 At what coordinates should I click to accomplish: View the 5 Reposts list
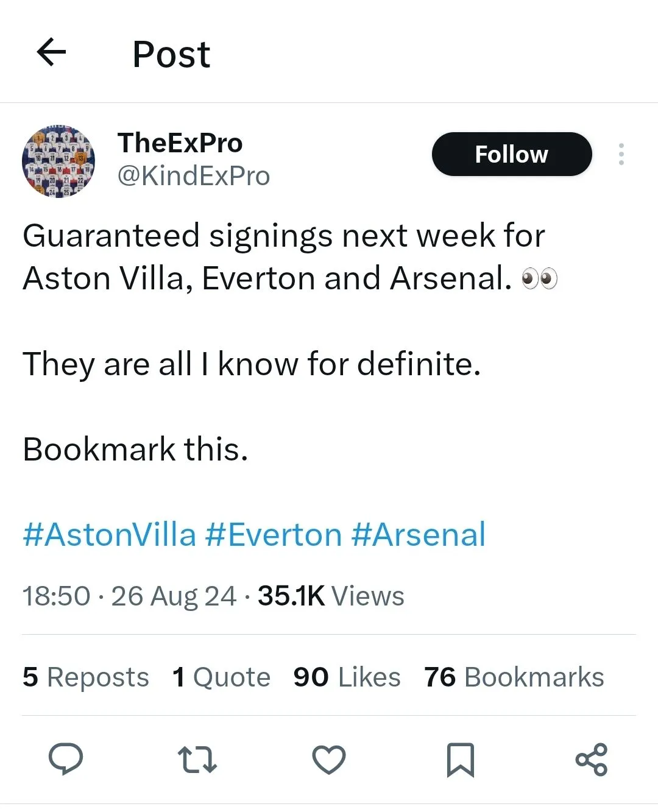click(86, 677)
